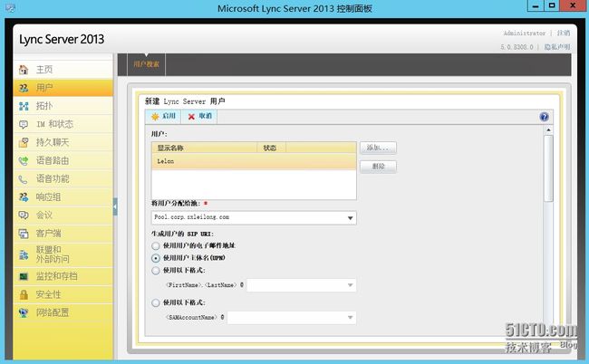
Task: Go to 监控和存档 in navigation
Action: 57,276
